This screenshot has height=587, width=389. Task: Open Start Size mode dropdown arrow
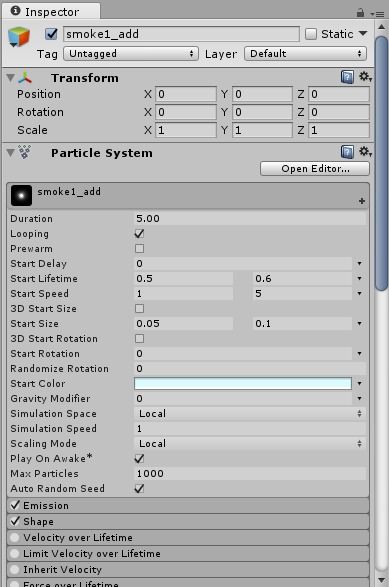point(359,323)
